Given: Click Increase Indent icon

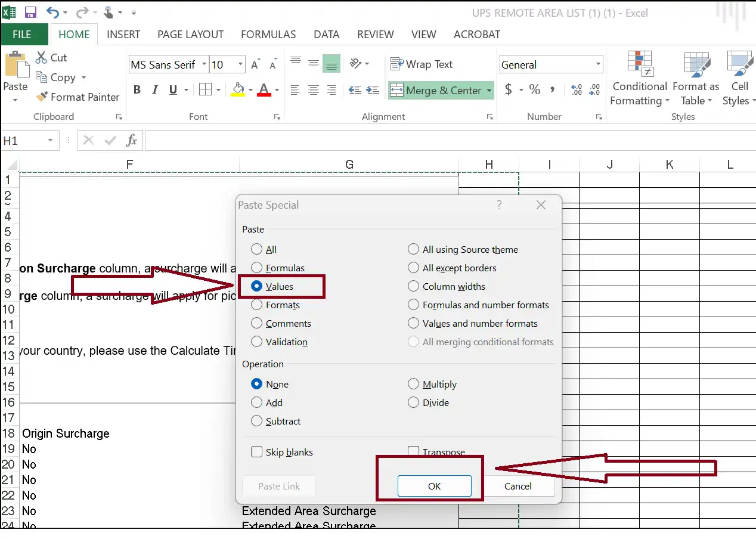Looking at the screenshot, I should [x=373, y=90].
